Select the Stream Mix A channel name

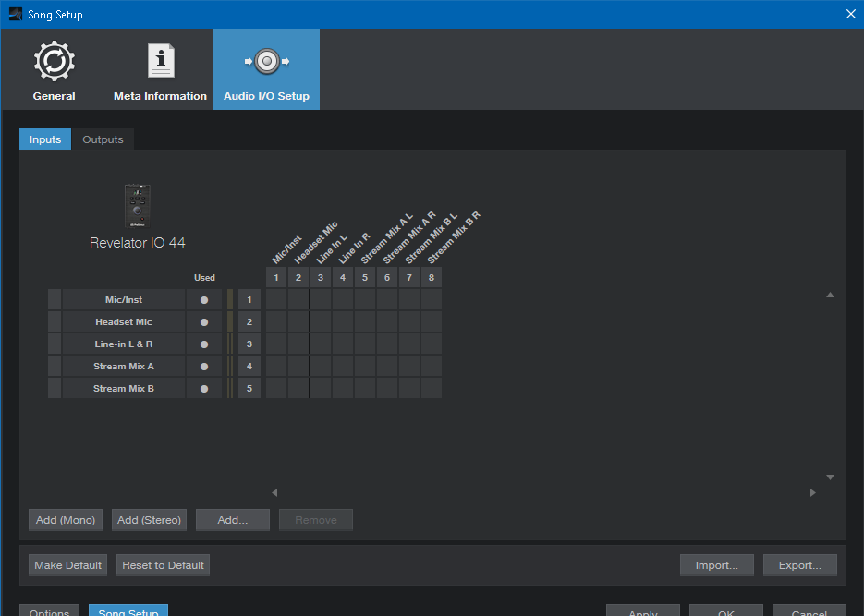click(124, 366)
